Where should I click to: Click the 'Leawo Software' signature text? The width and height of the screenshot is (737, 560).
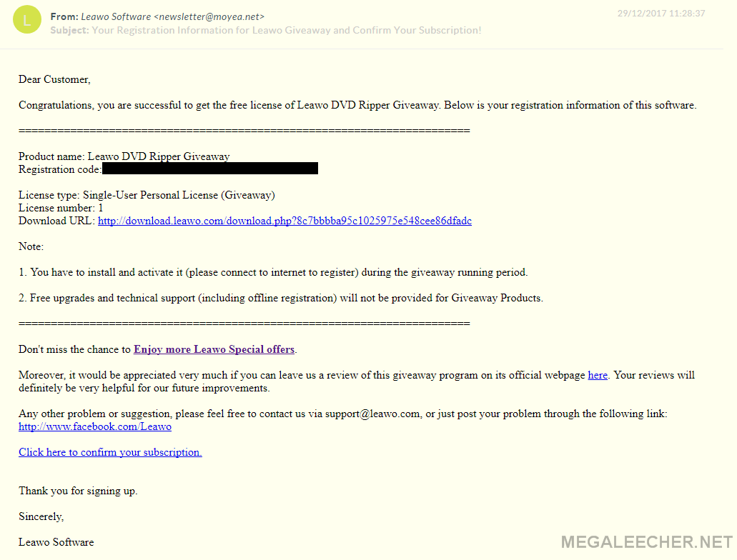click(x=56, y=542)
